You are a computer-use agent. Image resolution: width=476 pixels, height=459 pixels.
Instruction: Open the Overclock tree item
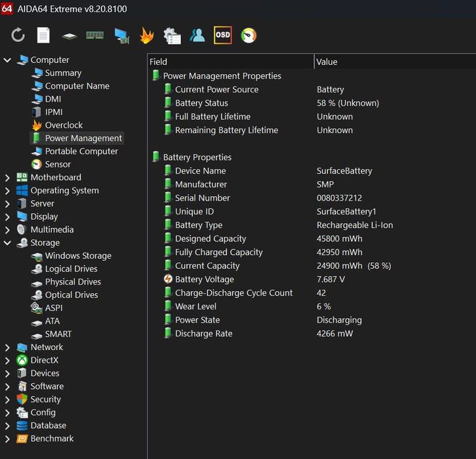(64, 125)
